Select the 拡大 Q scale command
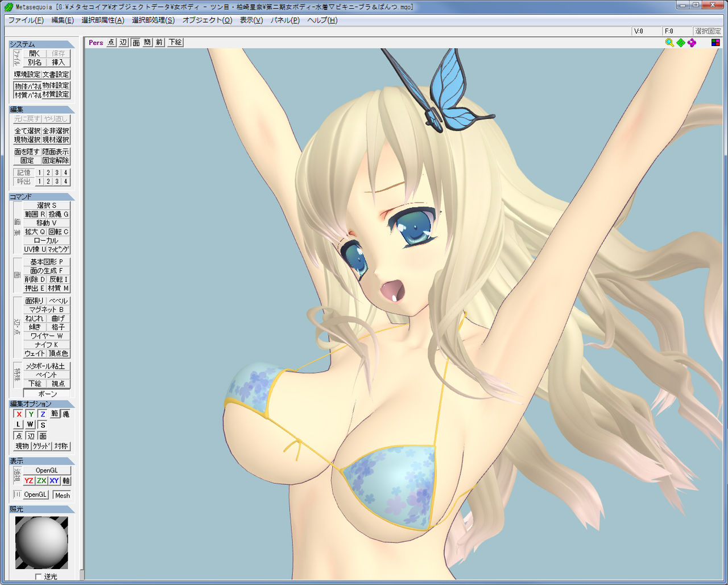The image size is (728, 585). (35, 232)
